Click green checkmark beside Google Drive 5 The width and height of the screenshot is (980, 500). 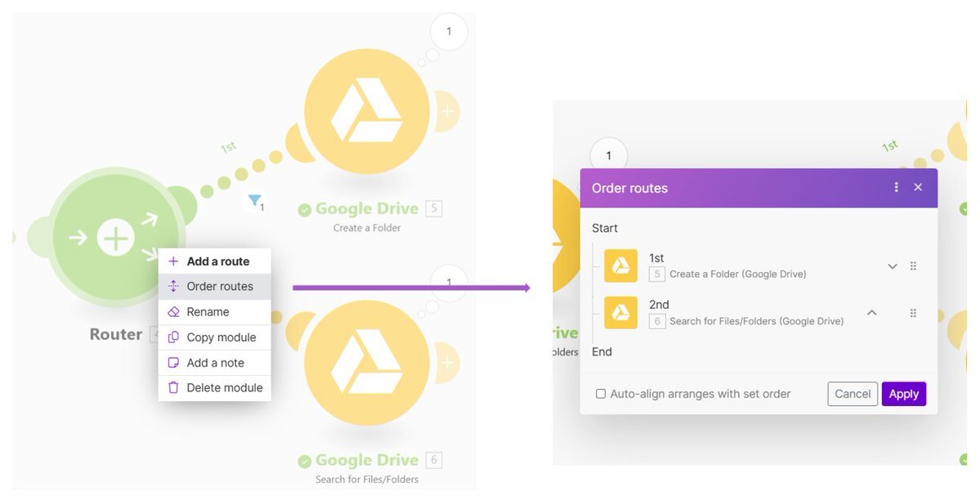tap(304, 210)
